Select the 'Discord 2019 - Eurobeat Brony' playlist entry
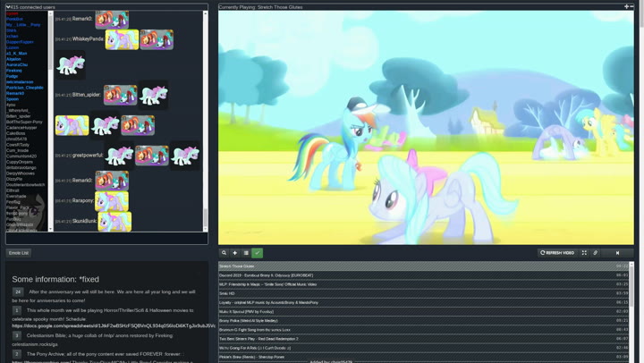The image size is (644, 363). pos(423,275)
